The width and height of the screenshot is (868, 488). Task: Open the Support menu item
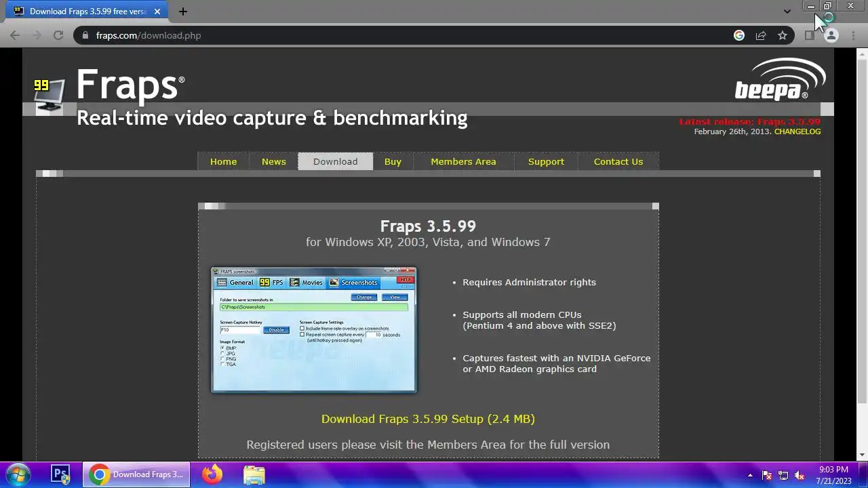click(x=546, y=161)
